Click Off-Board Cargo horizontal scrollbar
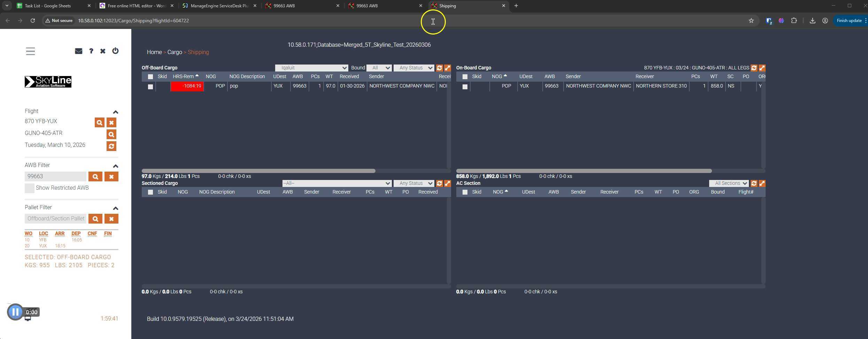The image size is (868, 339). 258,171
